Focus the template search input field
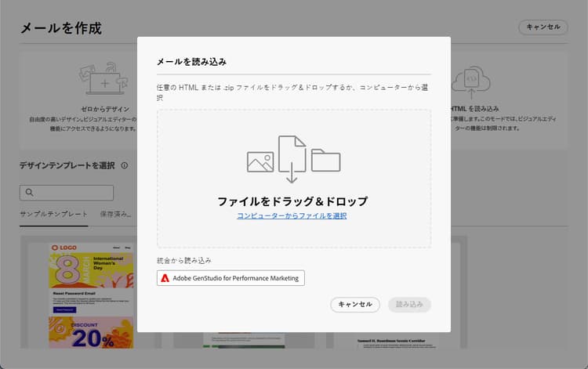This screenshot has height=369, width=588. click(x=67, y=193)
